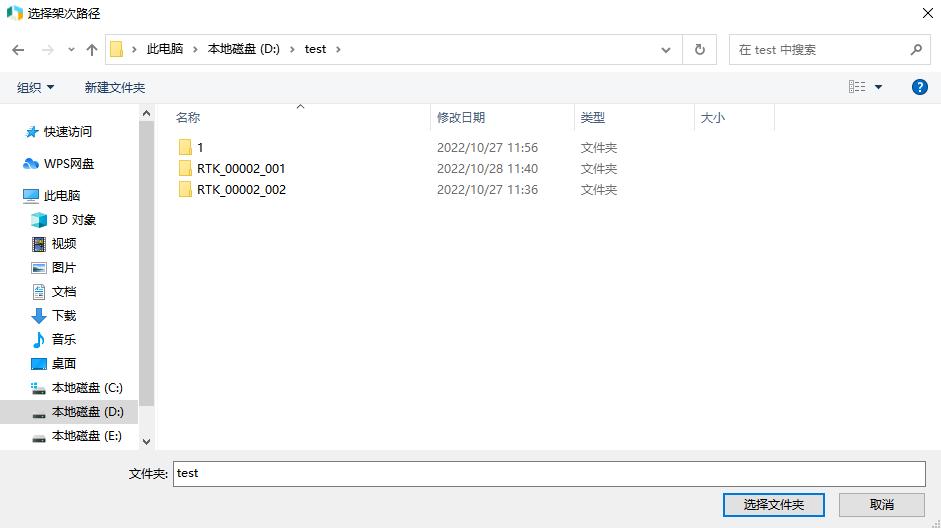This screenshot has height=528, width=941.
Task: Open more view options dropdown arrow
Action: pos(879,87)
